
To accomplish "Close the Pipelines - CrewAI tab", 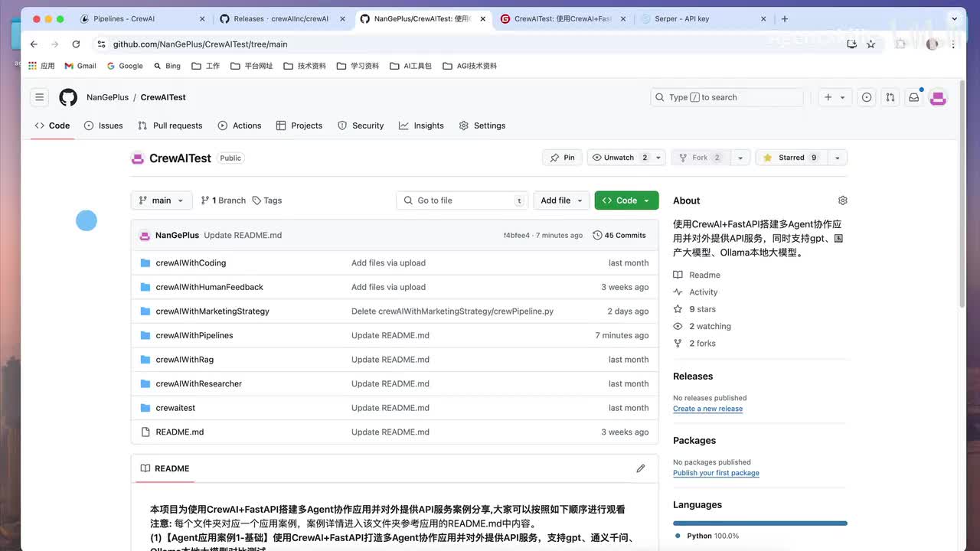I will 202,18.
